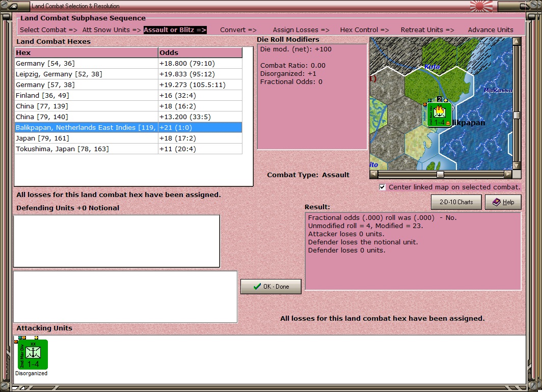Click the Combat Ratio: 0.00 text
The height and width of the screenshot is (392, 542).
pos(293,66)
